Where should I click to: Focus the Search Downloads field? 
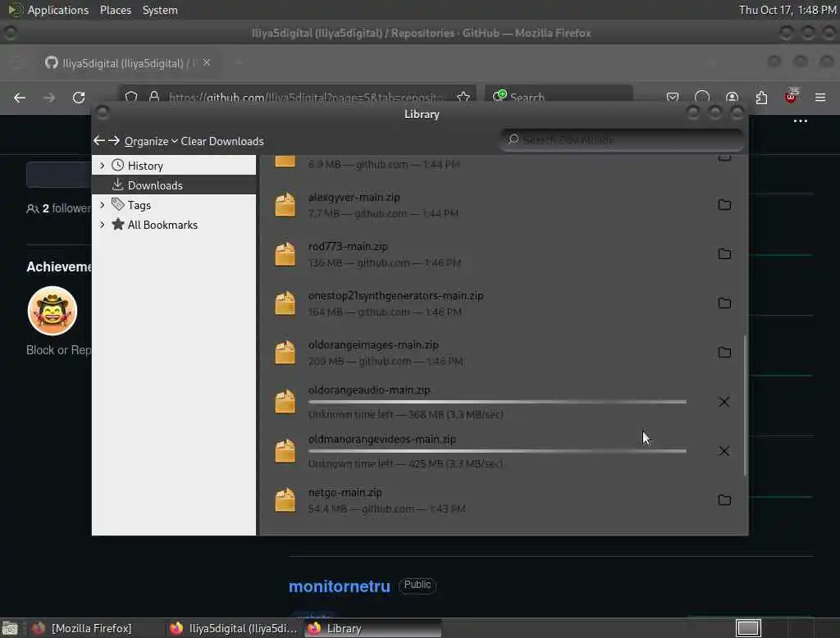click(x=622, y=139)
